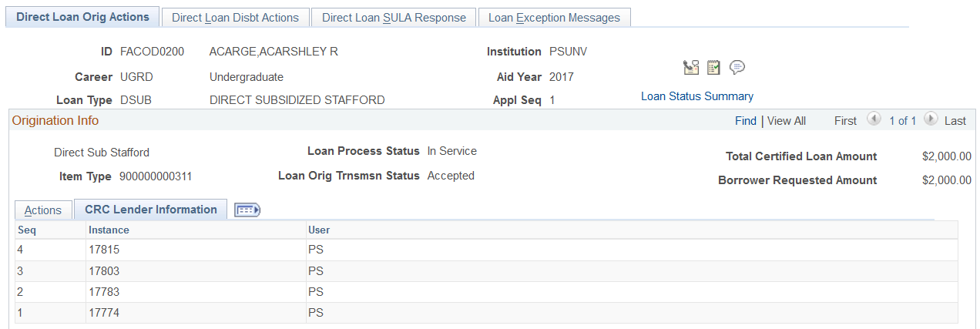The width and height of the screenshot is (980, 329).
Task: Click the Seq column header
Action: point(28,230)
